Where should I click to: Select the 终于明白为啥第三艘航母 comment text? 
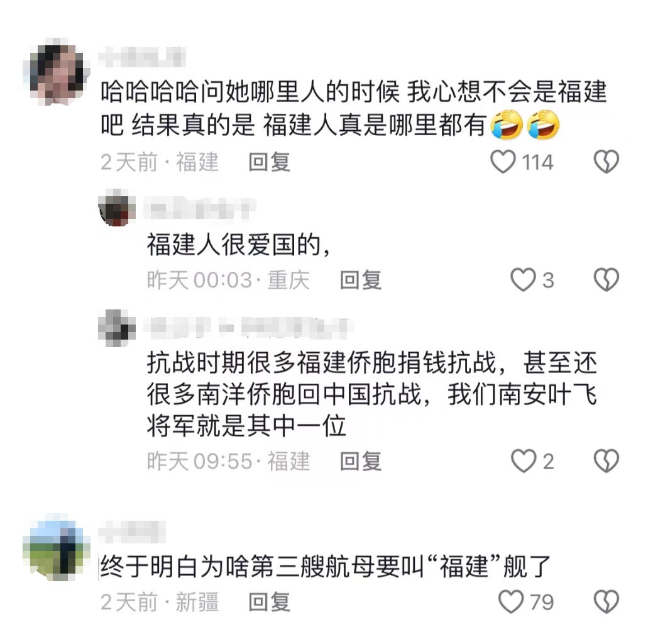325,567
